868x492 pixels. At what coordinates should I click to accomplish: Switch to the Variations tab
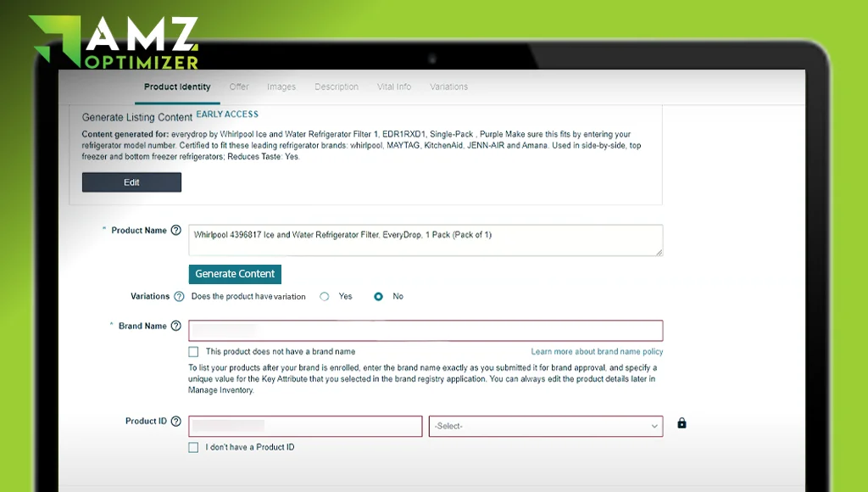click(449, 87)
